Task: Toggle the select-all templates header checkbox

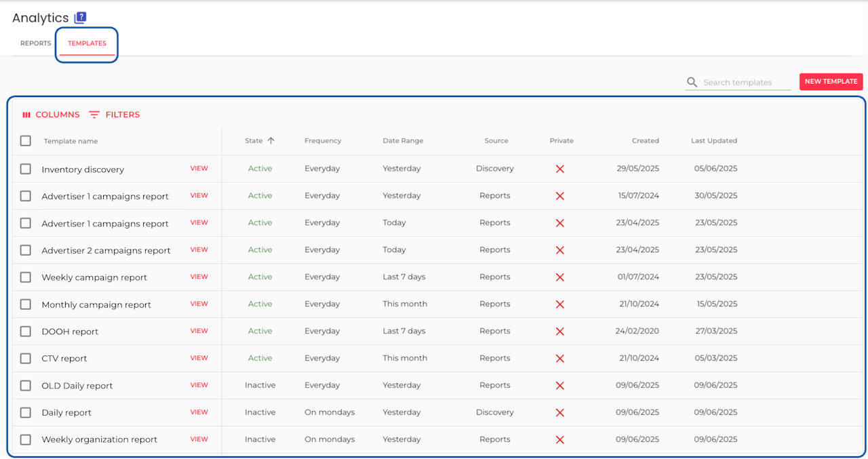Action: click(26, 141)
